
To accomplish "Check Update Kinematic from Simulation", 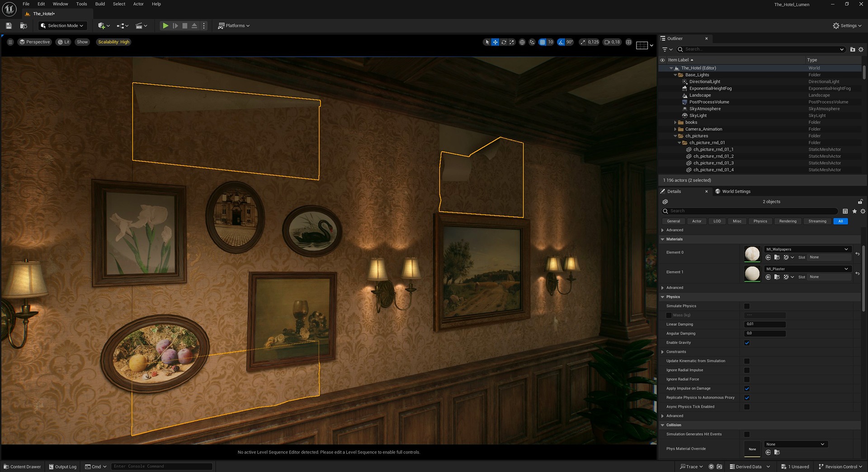I will (747, 361).
